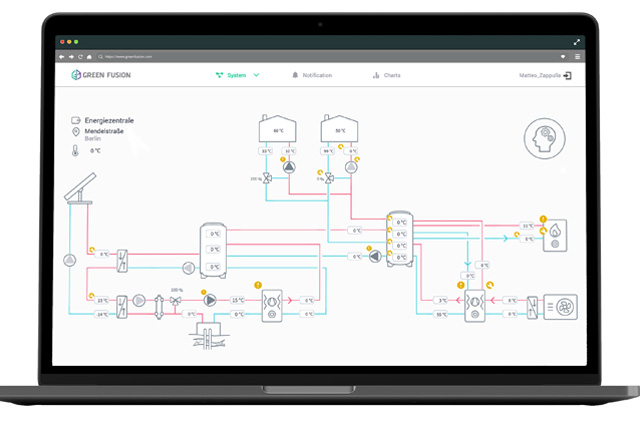Click the pump left of the solar loop
The width and height of the screenshot is (640, 424).
(x=70, y=261)
